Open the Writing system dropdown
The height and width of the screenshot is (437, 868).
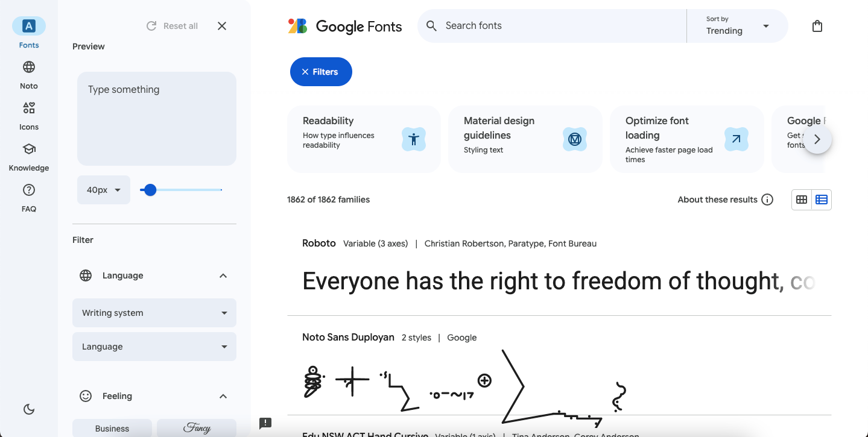[154, 313]
